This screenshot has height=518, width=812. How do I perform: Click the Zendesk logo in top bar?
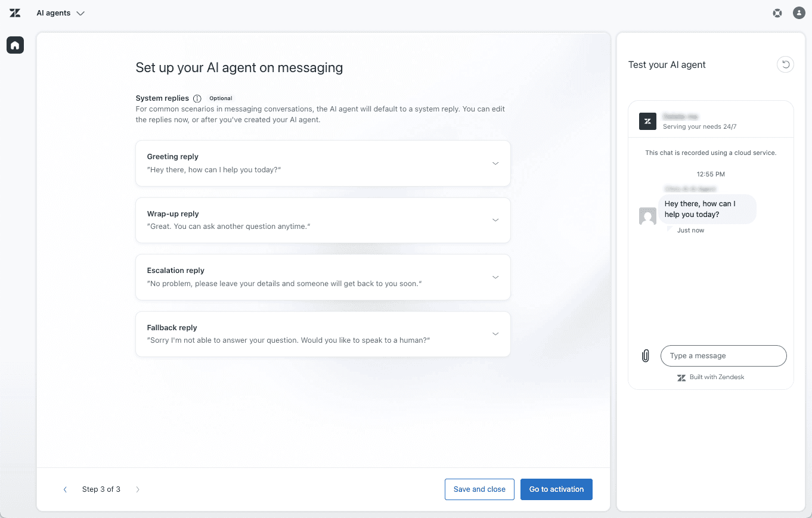[15, 13]
